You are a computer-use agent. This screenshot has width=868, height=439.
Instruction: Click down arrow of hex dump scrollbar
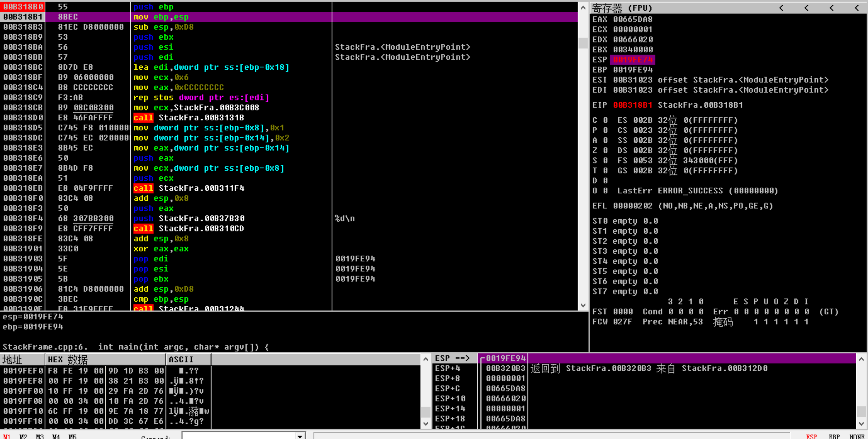(x=426, y=424)
